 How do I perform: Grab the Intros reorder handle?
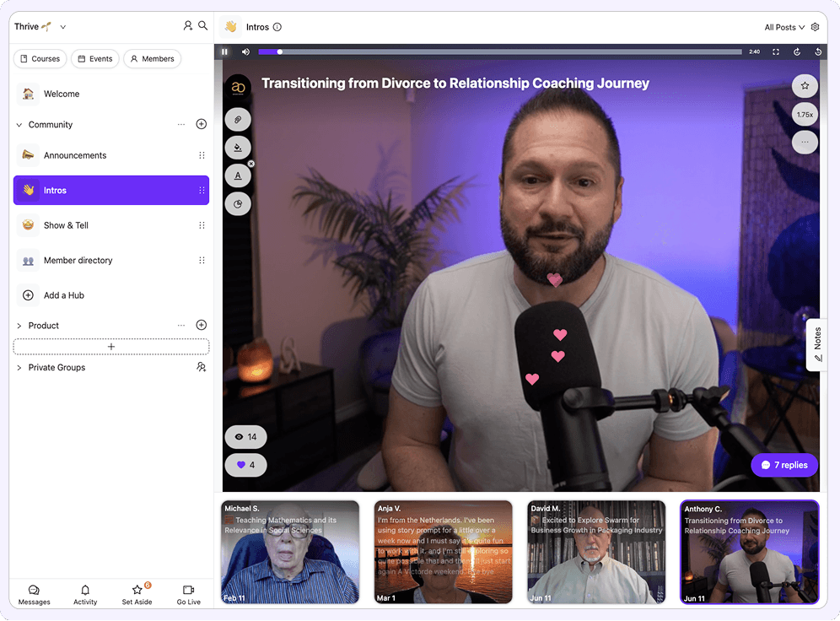coord(202,190)
